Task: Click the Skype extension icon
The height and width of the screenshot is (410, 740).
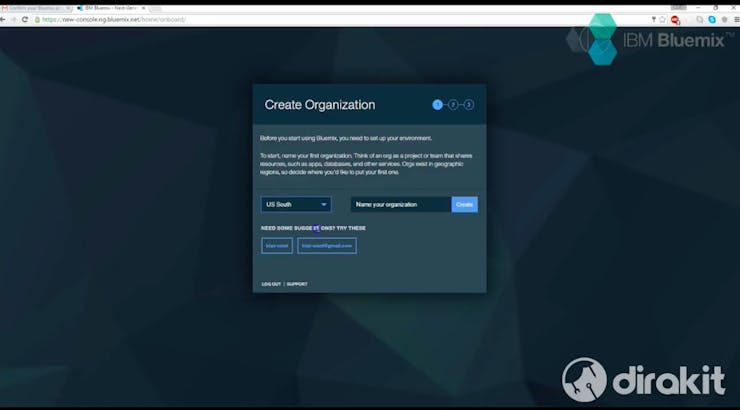Action: tap(712, 19)
